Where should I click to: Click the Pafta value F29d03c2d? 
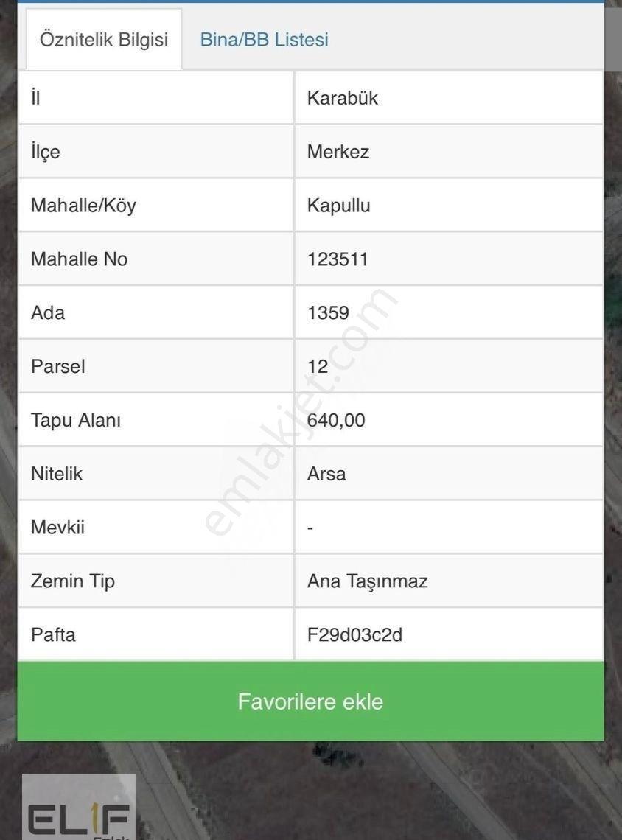click(354, 635)
